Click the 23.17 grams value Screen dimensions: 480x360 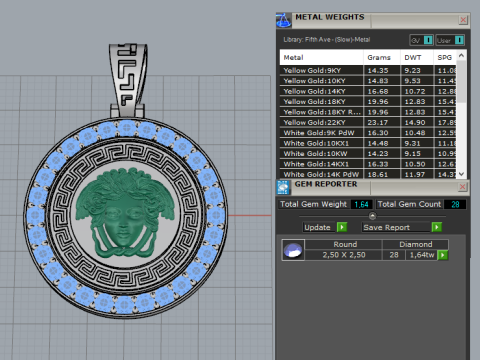[378, 122]
